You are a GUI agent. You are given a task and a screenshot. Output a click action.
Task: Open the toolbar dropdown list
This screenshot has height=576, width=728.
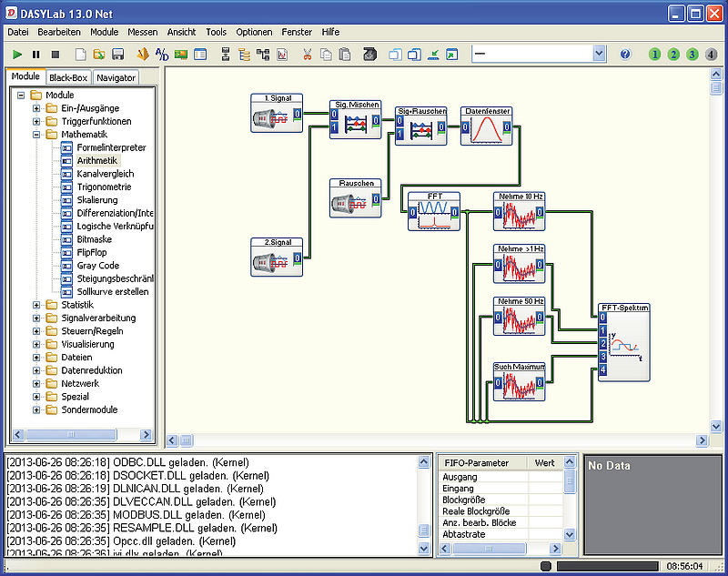coord(599,54)
